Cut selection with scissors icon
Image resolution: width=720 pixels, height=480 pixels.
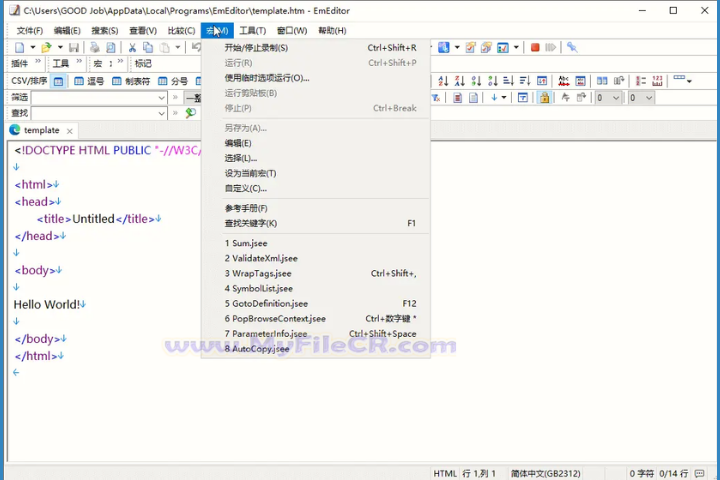tap(132, 47)
